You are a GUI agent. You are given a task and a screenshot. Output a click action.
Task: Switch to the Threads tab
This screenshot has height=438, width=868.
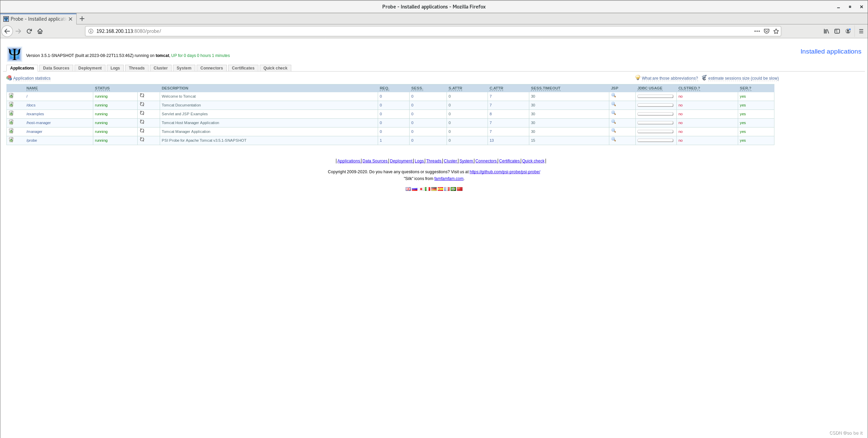click(136, 68)
